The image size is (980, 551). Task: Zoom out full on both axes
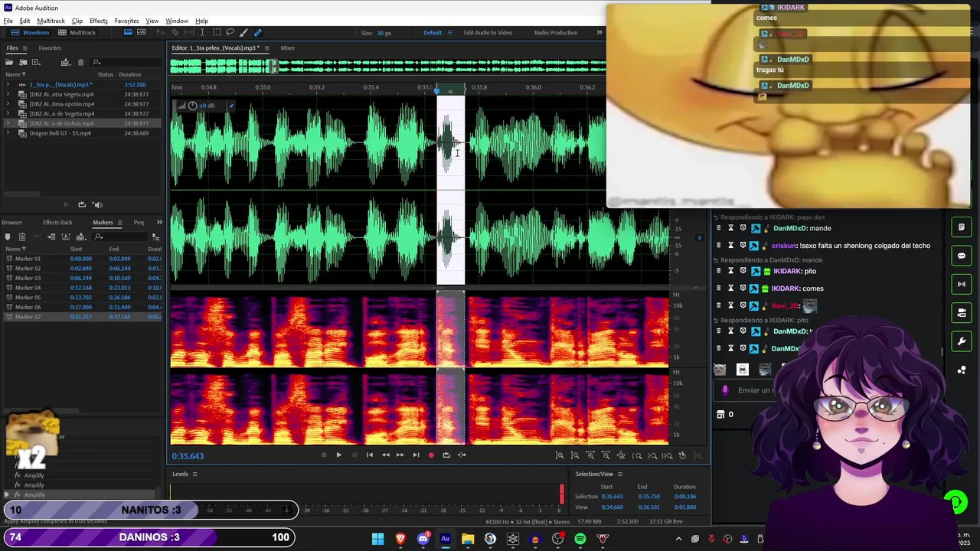(x=621, y=455)
